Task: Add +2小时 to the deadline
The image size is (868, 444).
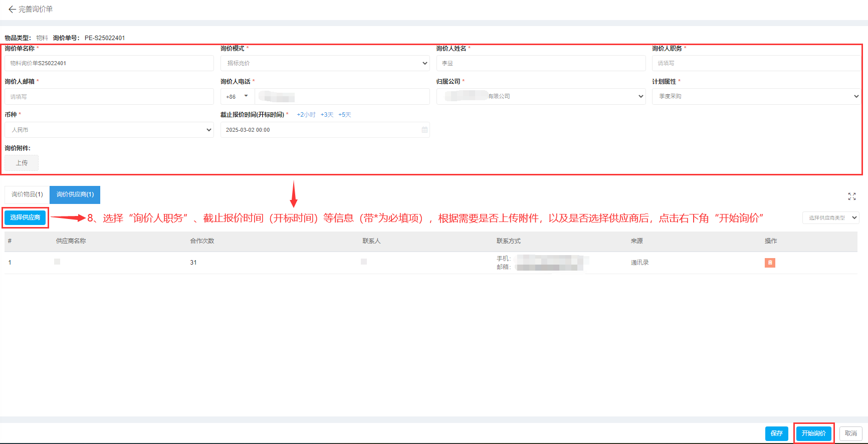Action: pyautogui.click(x=306, y=115)
